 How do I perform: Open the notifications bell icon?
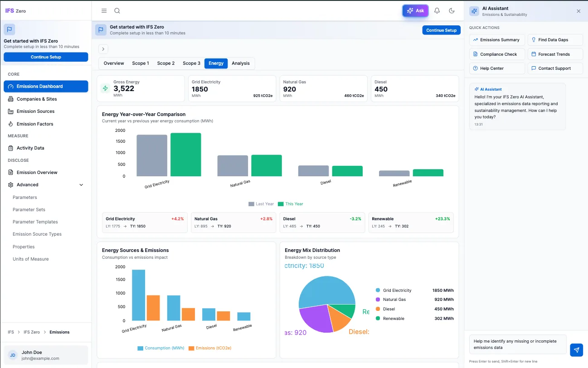click(437, 10)
